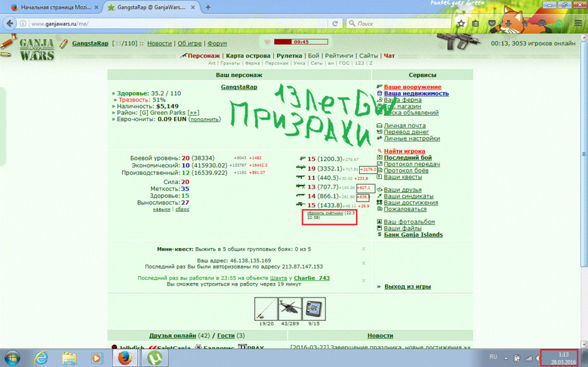Click Выход из игры to log out
Screen dimensions: 588x367
(407, 287)
